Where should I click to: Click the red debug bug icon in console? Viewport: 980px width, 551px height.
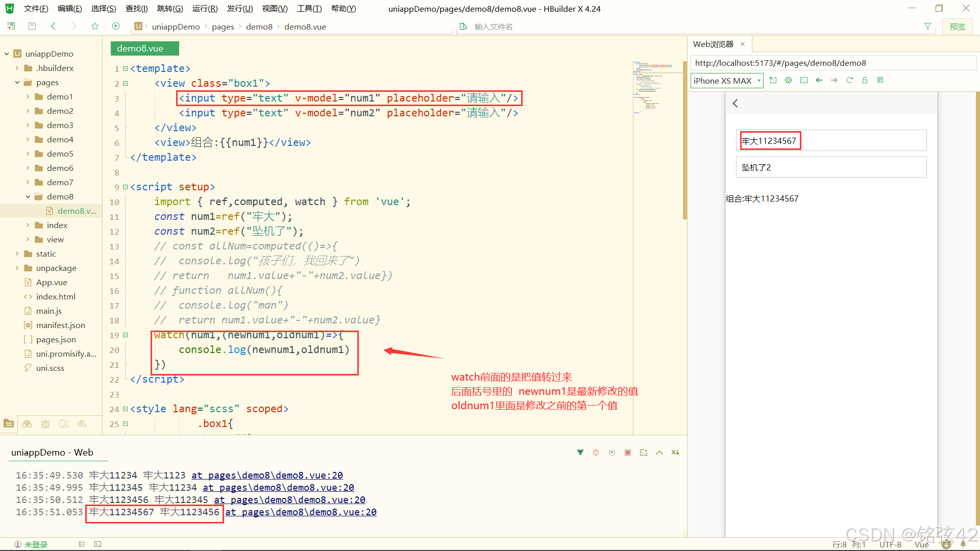596,453
